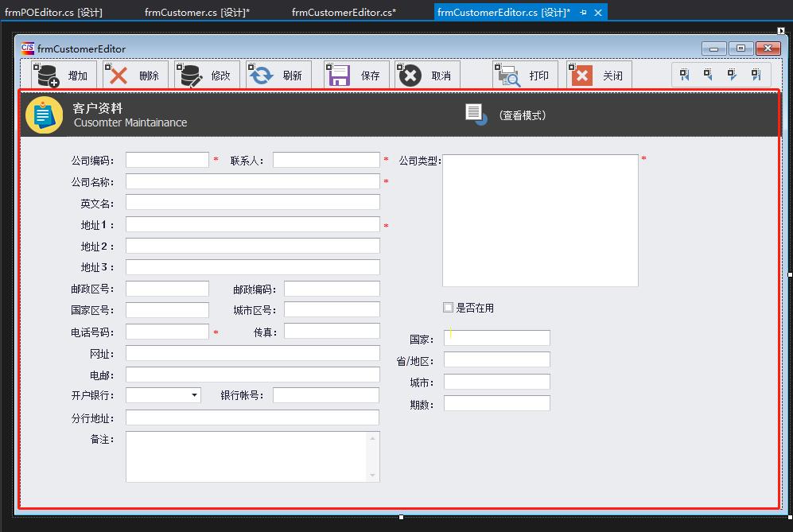
Task: Open 查看模式 view mode icon
Action: point(474,113)
